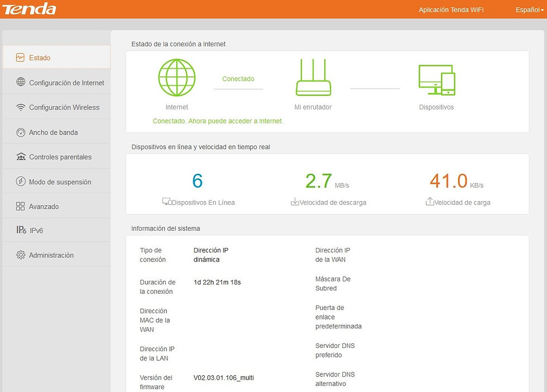Image resolution: width=547 pixels, height=392 pixels.
Task: Click the Velocidad de descarga label
Action: click(333, 203)
